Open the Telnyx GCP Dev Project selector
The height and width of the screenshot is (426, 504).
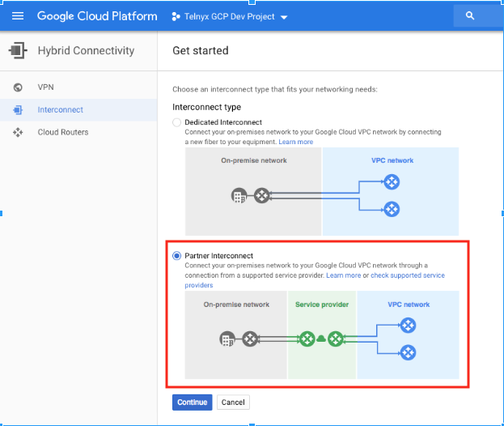(x=230, y=16)
